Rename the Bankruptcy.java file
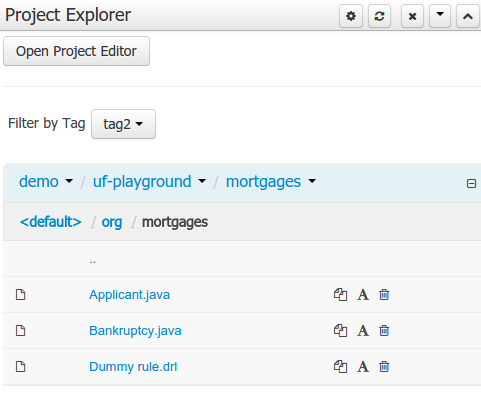Image resolution: width=481 pixels, height=397 pixels. (363, 331)
